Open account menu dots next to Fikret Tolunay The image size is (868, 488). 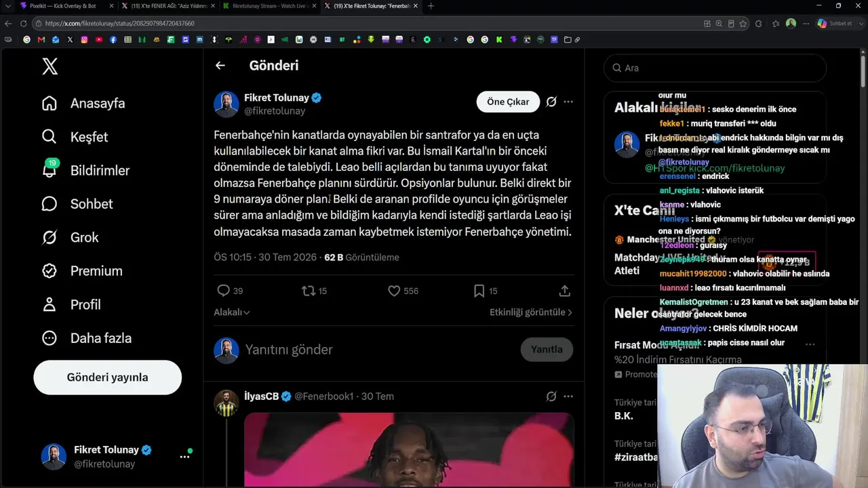pos(184,457)
